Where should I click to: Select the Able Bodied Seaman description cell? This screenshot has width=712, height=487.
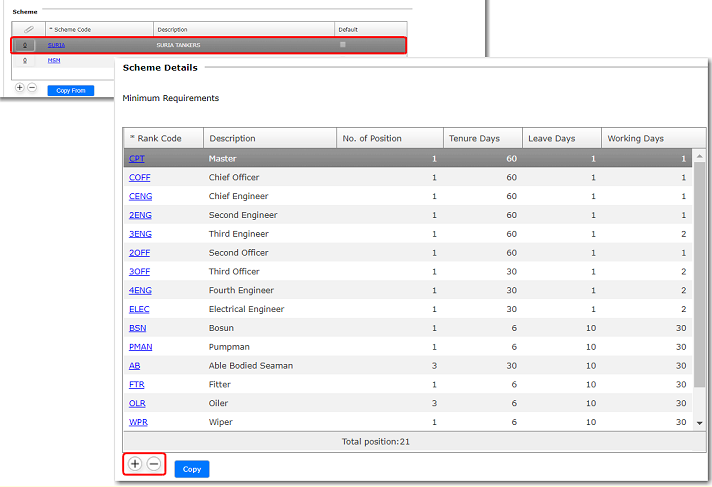click(x=250, y=366)
